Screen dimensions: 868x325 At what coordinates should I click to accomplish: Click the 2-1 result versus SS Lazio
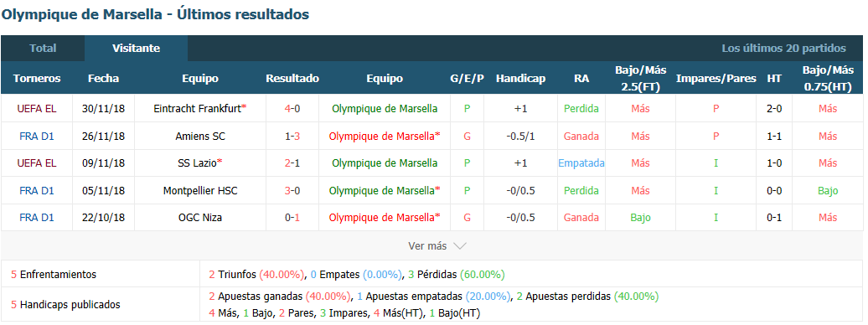point(292,163)
